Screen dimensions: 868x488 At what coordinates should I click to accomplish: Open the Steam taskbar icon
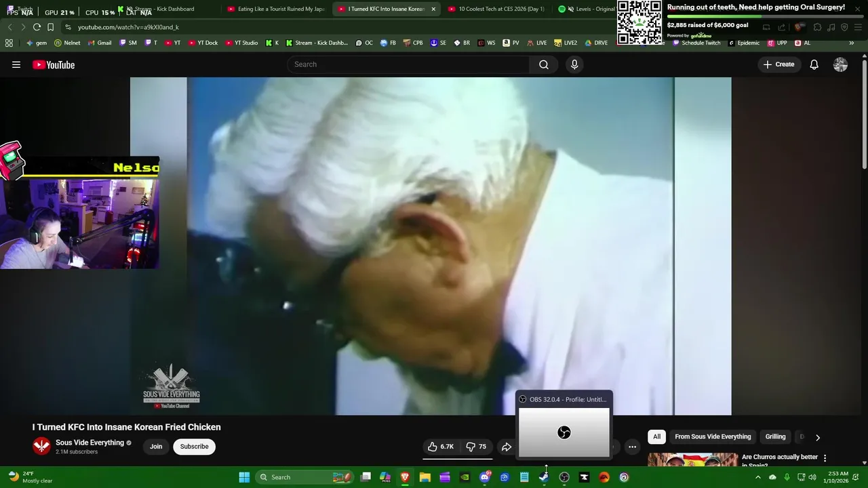coord(544,477)
